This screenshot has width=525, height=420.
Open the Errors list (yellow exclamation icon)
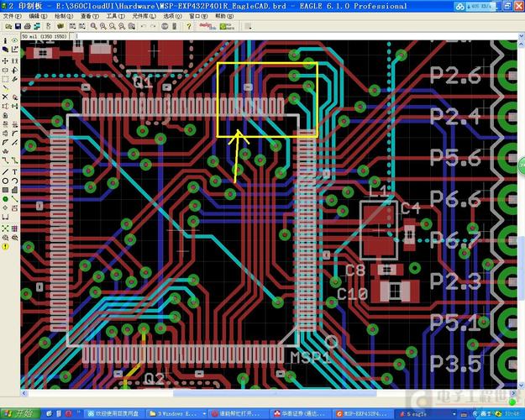(x=5, y=247)
